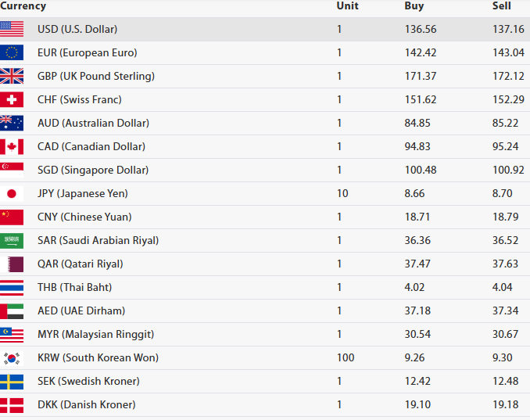Select CNY (Chinese Yuan) currency name
The width and height of the screenshot is (530, 420).
click(84, 217)
